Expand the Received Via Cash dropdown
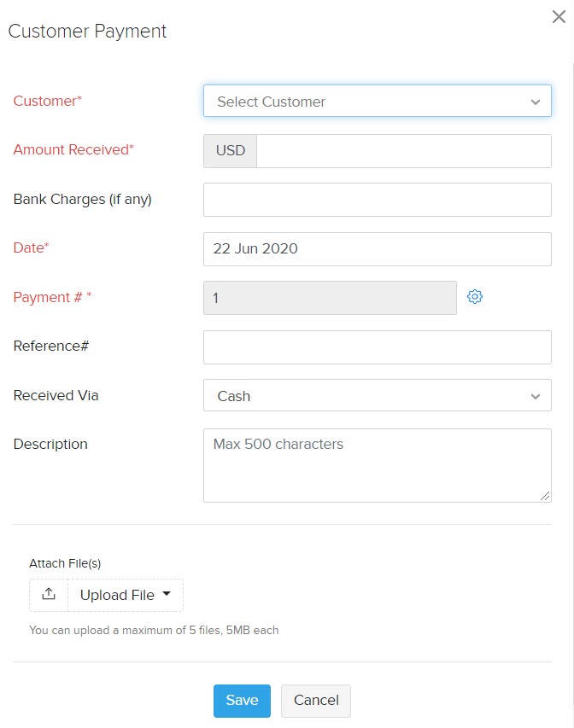574x728 pixels. click(378, 395)
